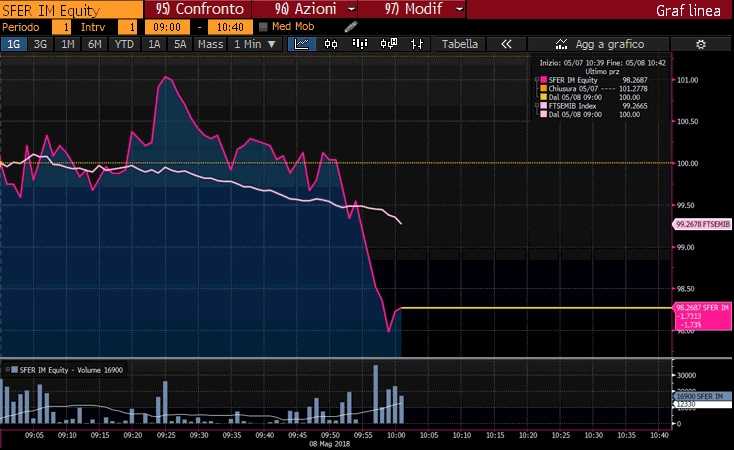Click the 10:40 end time field

[x=230, y=27]
